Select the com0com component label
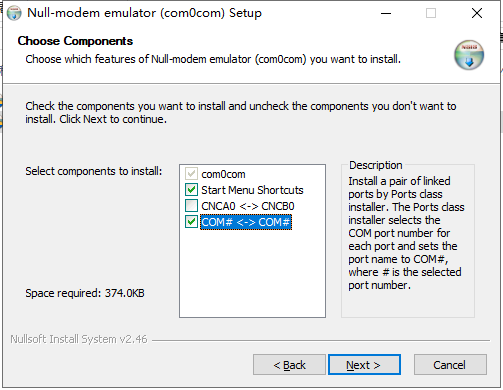Screen dimensions: 503x390 coord(223,174)
